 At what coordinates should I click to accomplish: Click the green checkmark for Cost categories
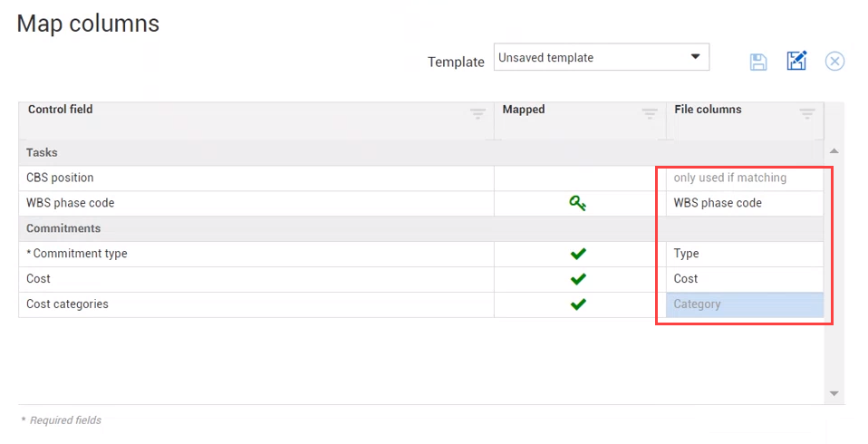578,304
